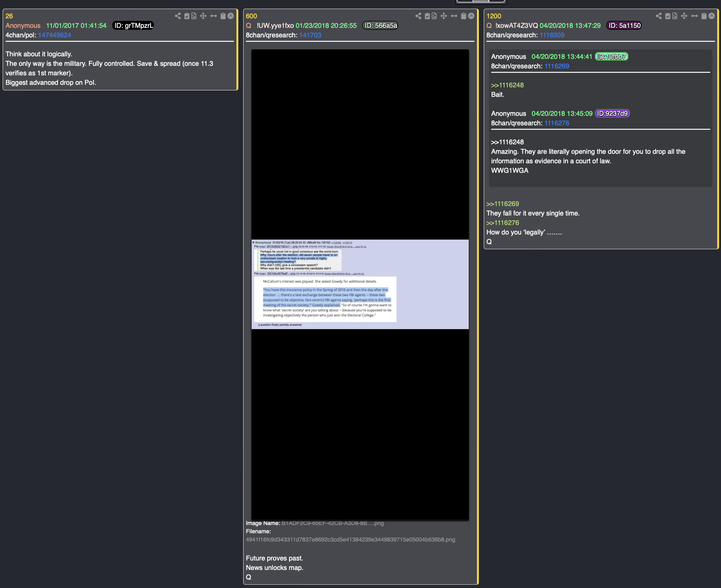721x588 pixels.
Task: Click the image-file icon on post 1200
Action: click(674, 16)
